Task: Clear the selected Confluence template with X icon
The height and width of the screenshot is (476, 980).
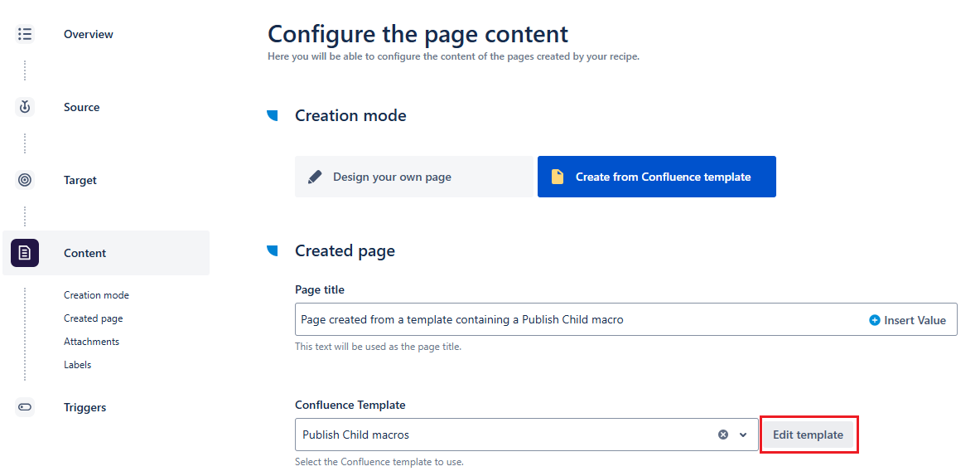Action: [723, 435]
